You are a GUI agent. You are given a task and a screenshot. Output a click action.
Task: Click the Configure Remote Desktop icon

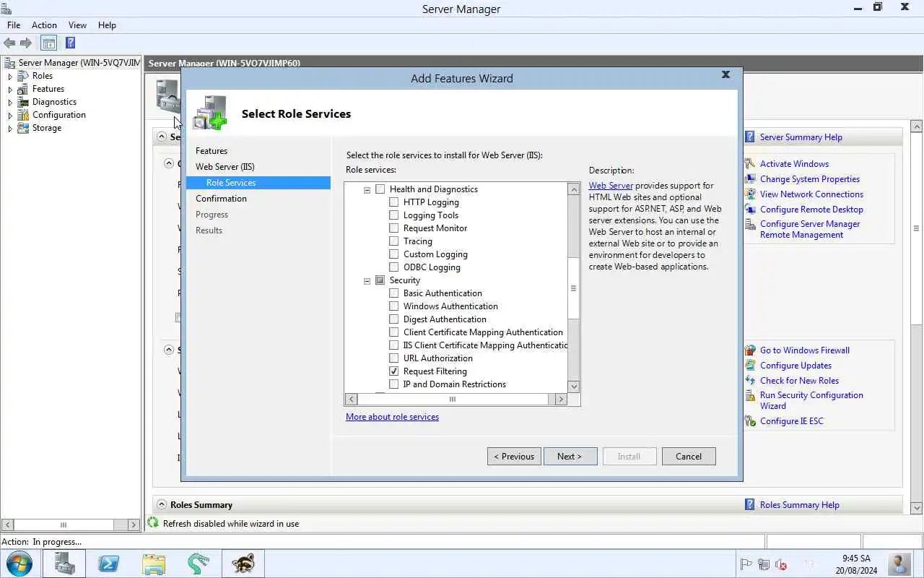(750, 210)
